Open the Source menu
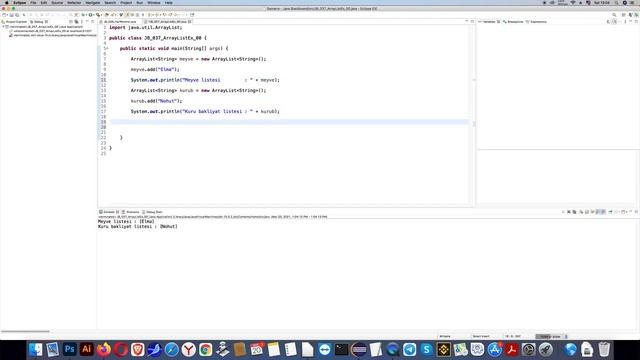The image size is (640, 360). click(x=57, y=2)
